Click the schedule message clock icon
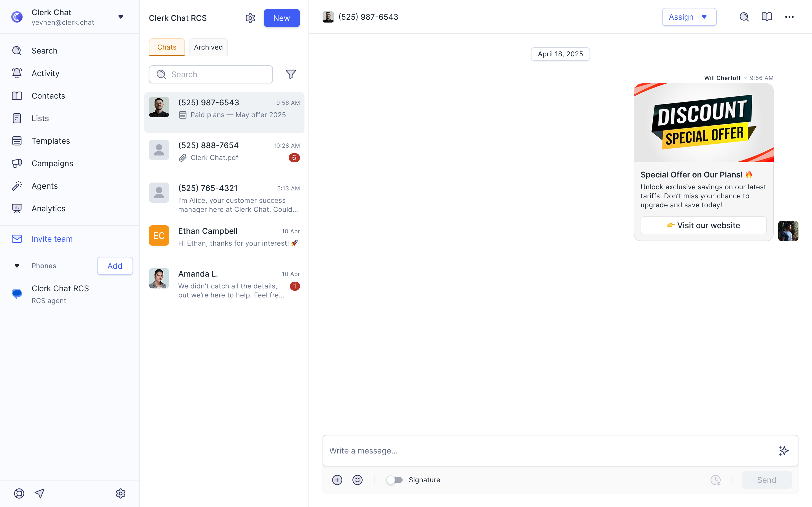Image resolution: width=812 pixels, height=507 pixels. tap(715, 480)
